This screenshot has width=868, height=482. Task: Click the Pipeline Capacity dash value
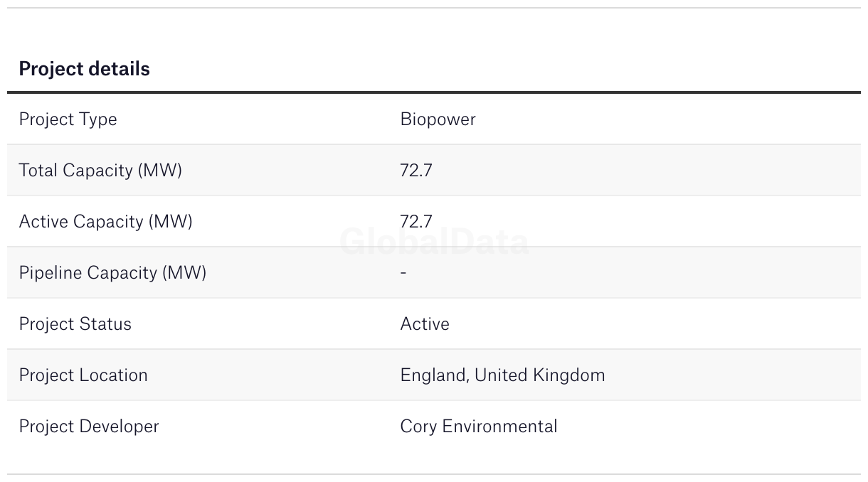coord(403,273)
